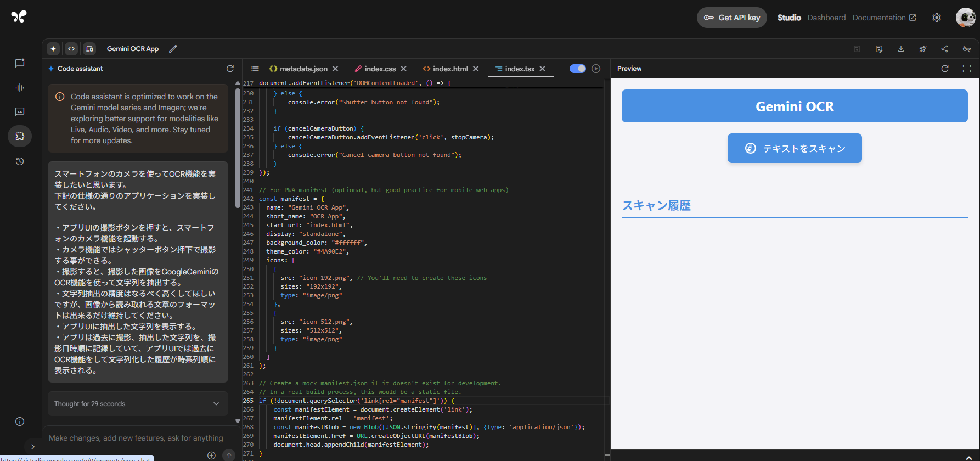The width and height of the screenshot is (980, 461).
Task: Reset the Code assistant conversation
Action: point(230,69)
